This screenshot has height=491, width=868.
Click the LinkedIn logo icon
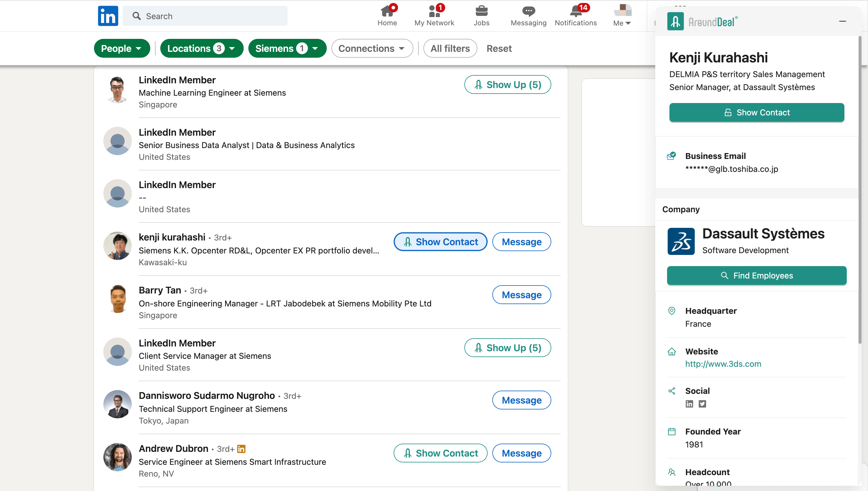click(108, 16)
